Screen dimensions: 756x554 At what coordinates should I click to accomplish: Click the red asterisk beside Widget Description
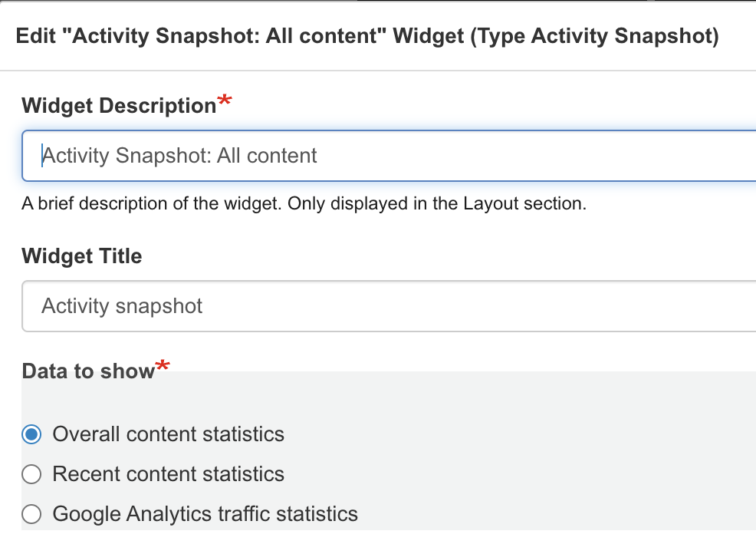pos(225,101)
